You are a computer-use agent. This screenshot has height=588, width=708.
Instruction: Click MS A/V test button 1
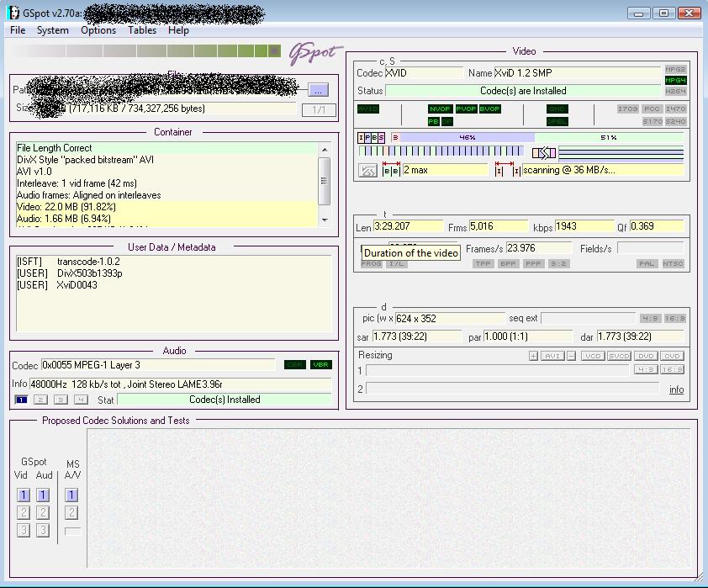coord(71,495)
